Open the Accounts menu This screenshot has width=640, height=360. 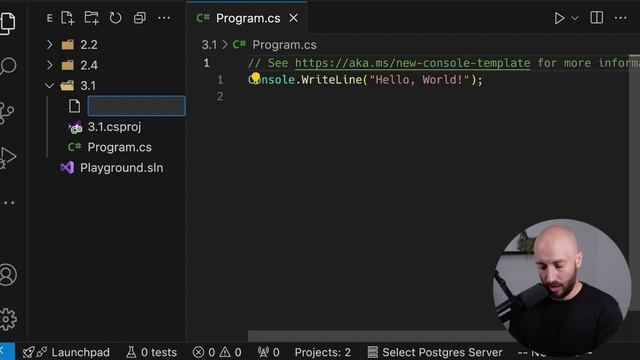pyautogui.click(x=8, y=275)
